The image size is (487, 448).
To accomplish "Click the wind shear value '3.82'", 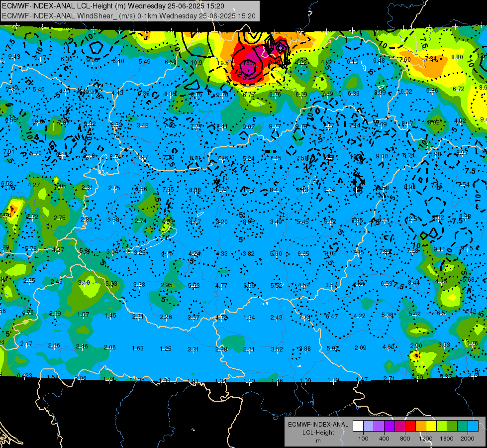I will pyautogui.click(x=249, y=254).
